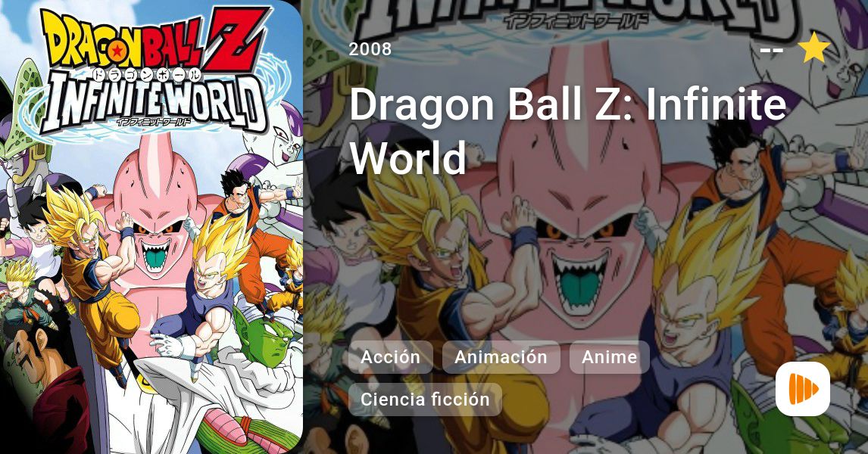Click the empty '--' rating score
This screenshot has height=454, width=868.
771,50
